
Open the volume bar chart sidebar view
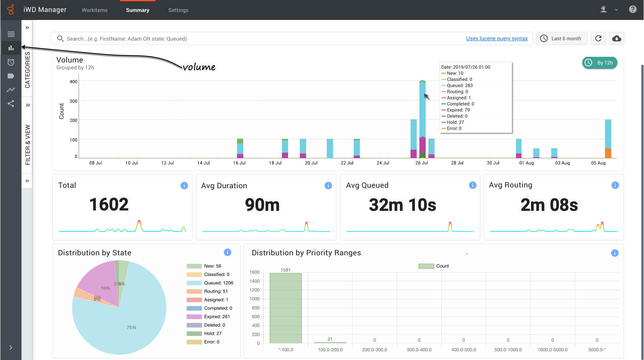point(11,48)
